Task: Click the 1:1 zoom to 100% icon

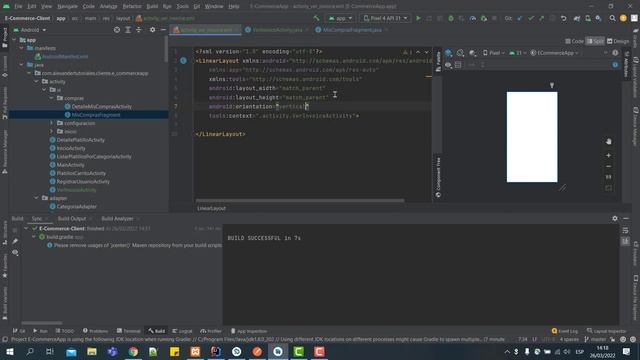Action: point(609,177)
